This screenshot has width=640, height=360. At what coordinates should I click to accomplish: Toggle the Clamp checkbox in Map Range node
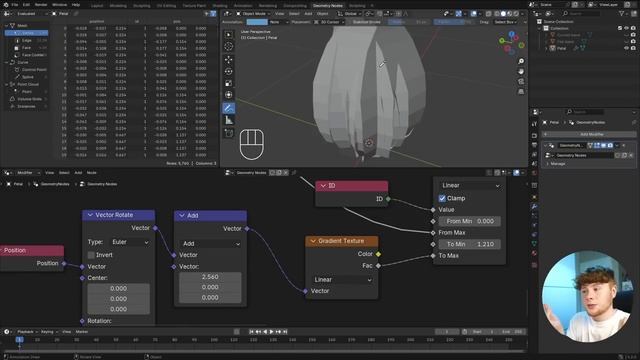click(x=442, y=198)
